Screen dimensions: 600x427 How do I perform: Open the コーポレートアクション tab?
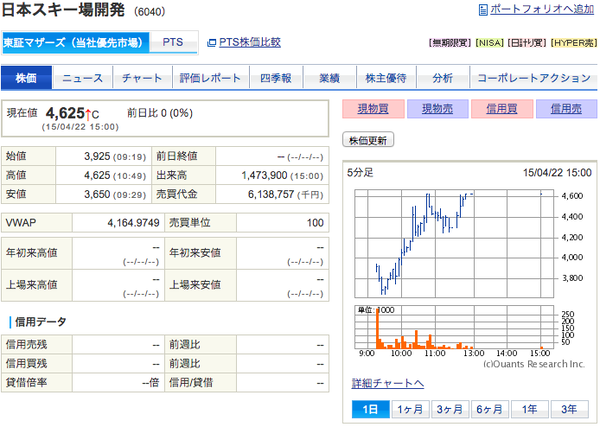coord(534,78)
